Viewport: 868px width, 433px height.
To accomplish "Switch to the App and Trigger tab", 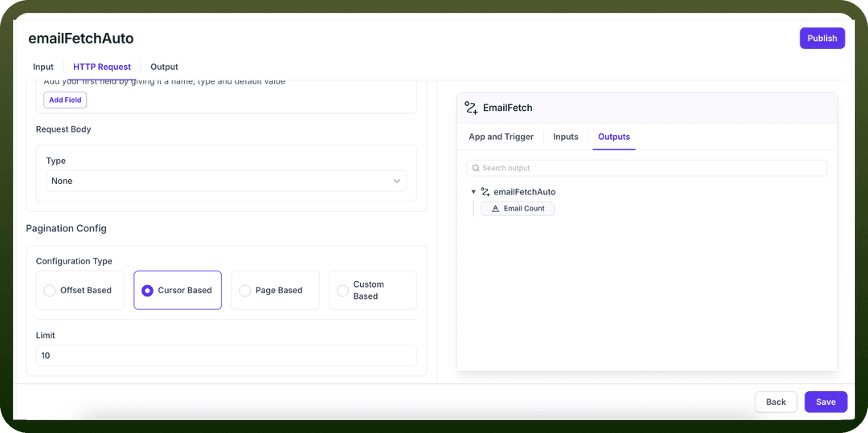I will pos(501,137).
